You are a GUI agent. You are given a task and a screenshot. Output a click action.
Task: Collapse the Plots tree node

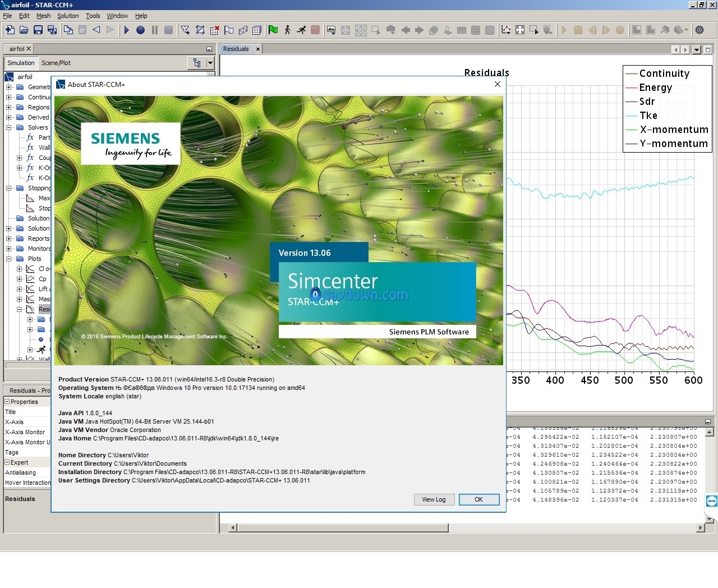9,259
